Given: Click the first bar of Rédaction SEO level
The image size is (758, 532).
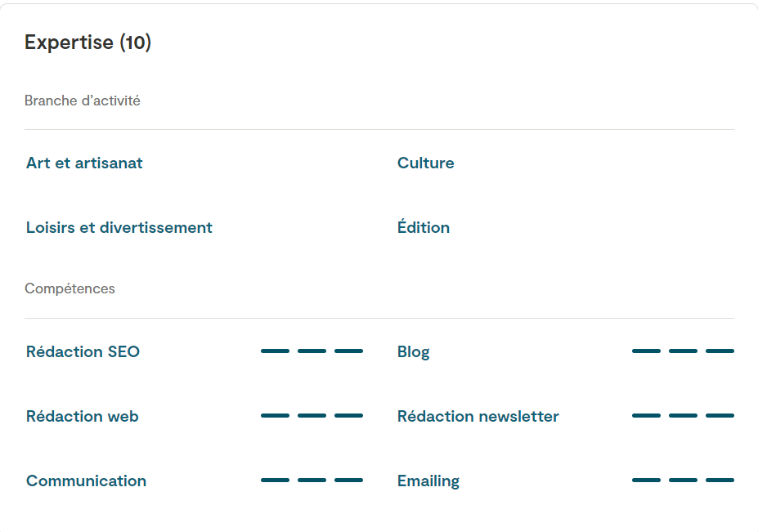Looking at the screenshot, I should point(275,351).
